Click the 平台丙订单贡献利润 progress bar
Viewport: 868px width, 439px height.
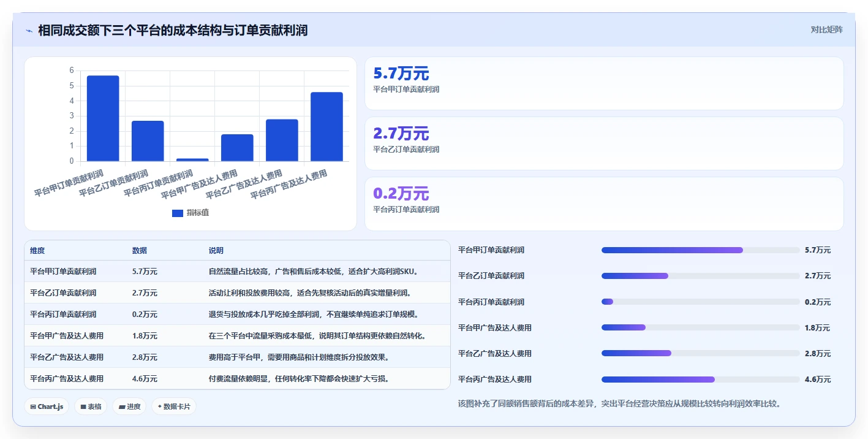[x=701, y=302]
